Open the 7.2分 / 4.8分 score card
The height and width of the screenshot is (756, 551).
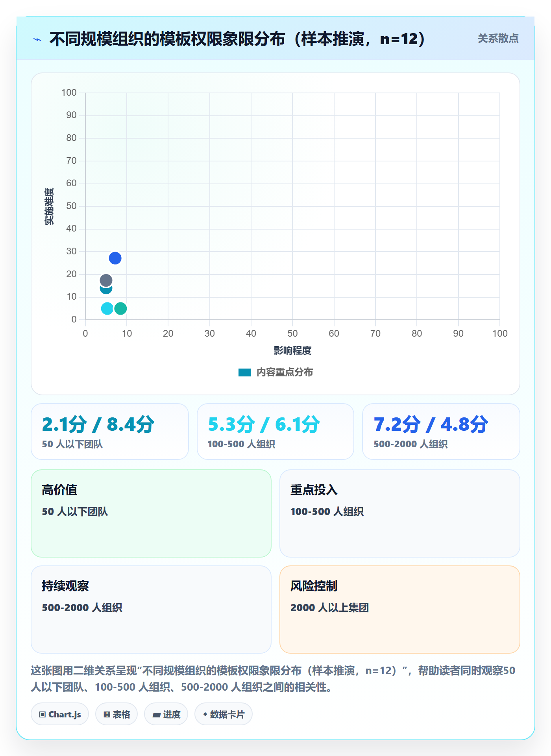pos(441,432)
